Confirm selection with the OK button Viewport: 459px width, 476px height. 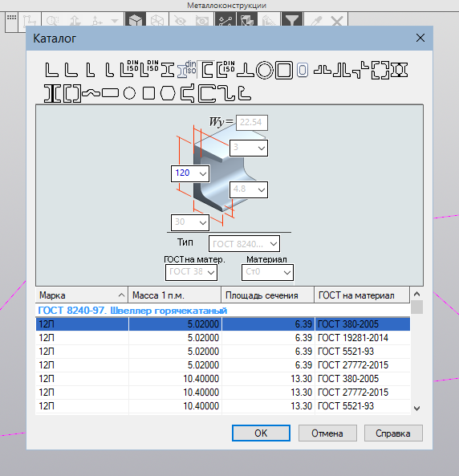point(261,433)
